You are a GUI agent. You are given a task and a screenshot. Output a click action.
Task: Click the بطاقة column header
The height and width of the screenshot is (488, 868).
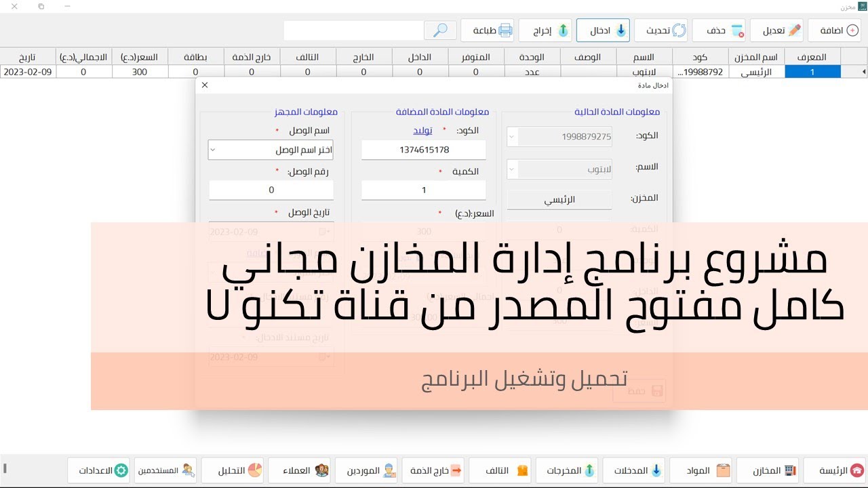tap(195, 57)
